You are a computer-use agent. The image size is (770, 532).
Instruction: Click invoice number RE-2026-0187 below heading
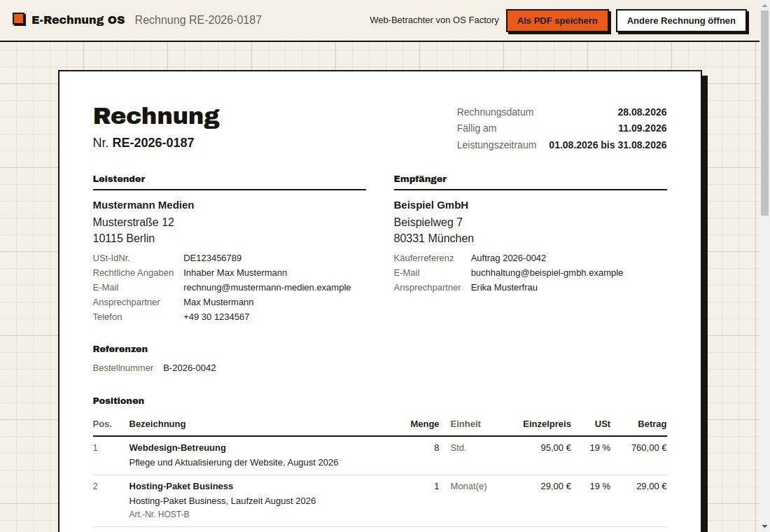coord(153,143)
